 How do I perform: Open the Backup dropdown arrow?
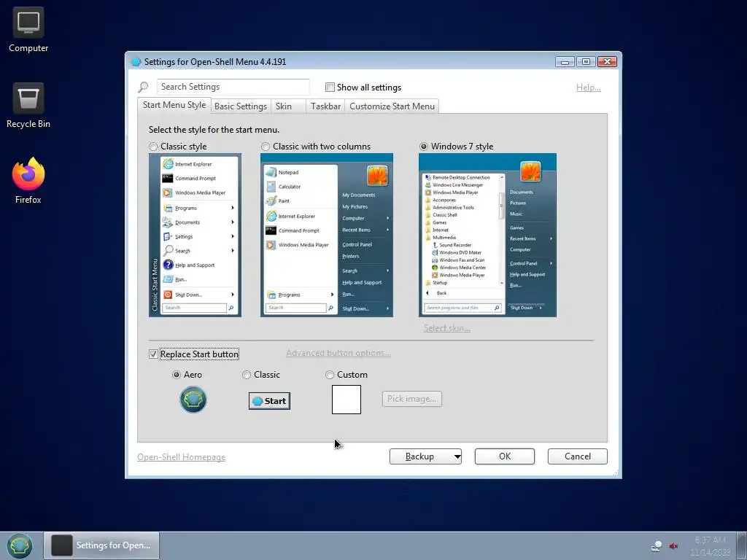(x=457, y=456)
